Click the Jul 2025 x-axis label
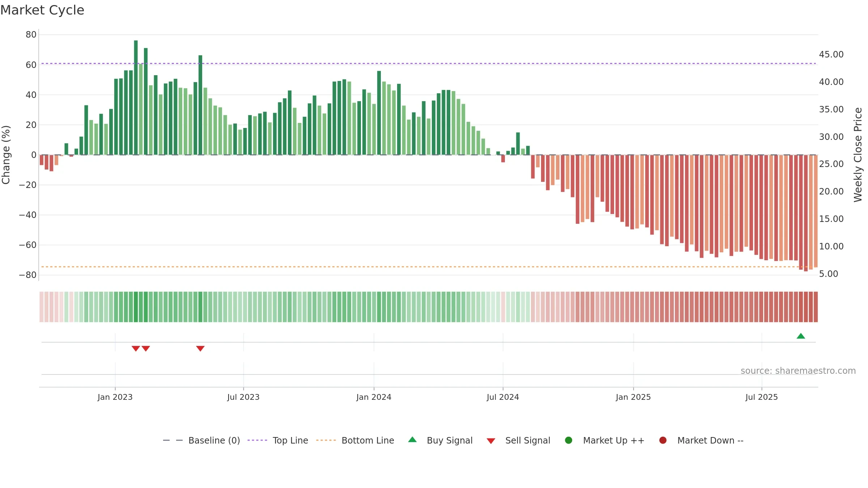 tap(762, 397)
